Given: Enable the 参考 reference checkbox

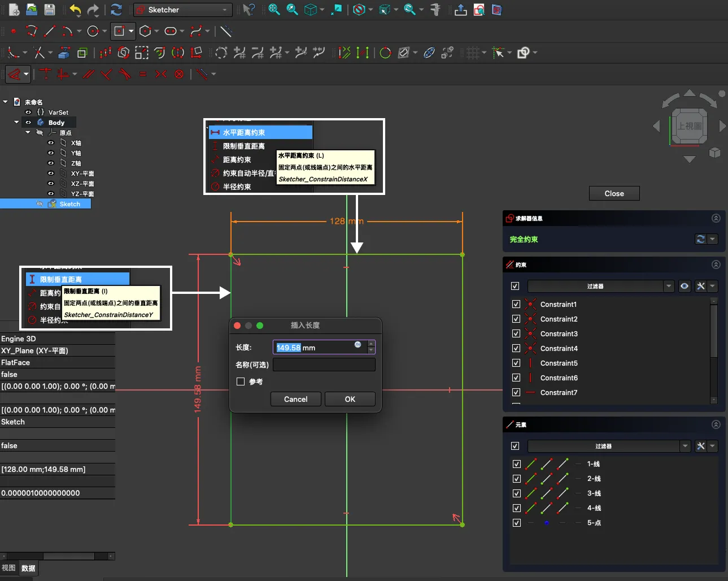Looking at the screenshot, I should 241,381.
